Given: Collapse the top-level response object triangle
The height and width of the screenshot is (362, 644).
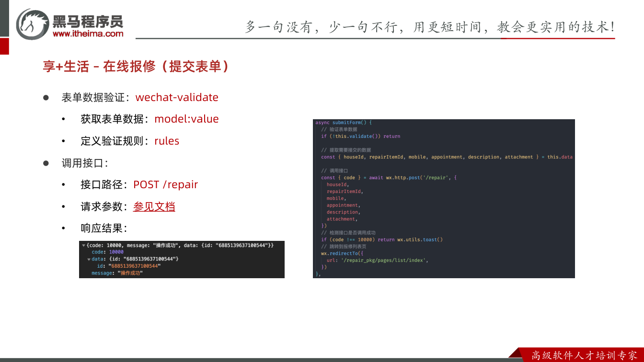Looking at the screenshot, I should pos(83,245).
